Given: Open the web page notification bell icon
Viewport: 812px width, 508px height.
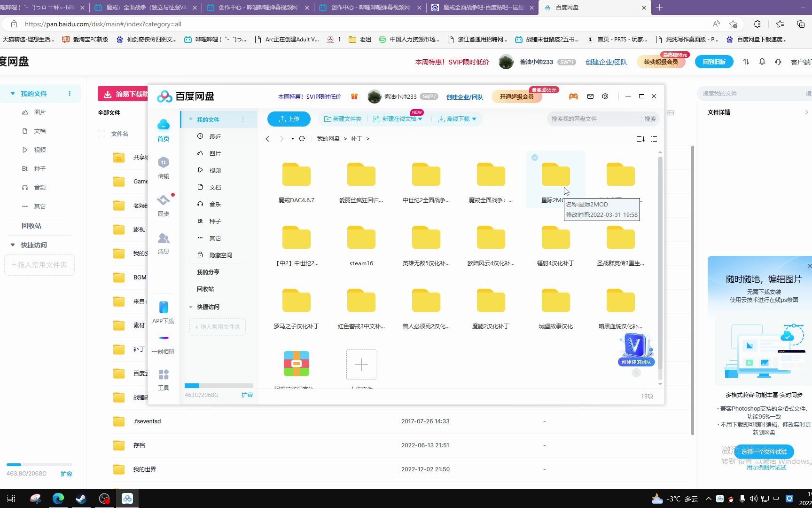Looking at the screenshot, I should [x=762, y=62].
